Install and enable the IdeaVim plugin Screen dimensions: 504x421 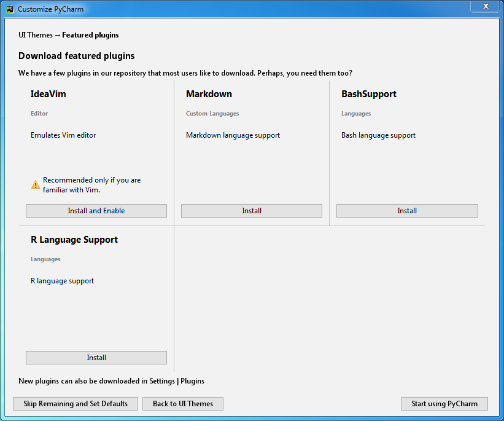coord(96,211)
